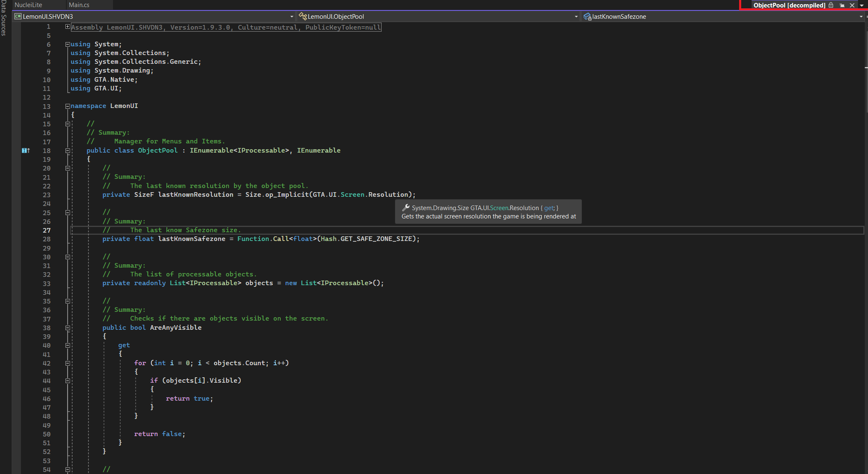Viewport: 868px width, 474px height.
Task: Click the wrench property icon in the tooltip
Action: point(405,208)
